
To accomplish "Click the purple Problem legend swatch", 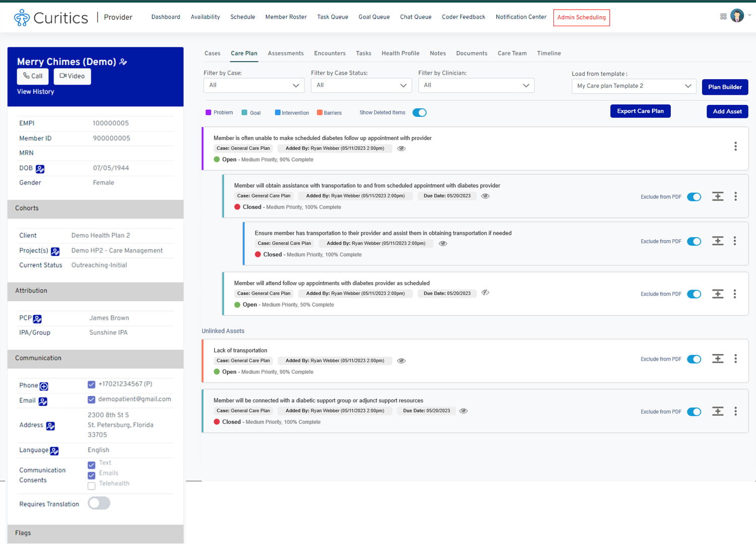I will (208, 112).
